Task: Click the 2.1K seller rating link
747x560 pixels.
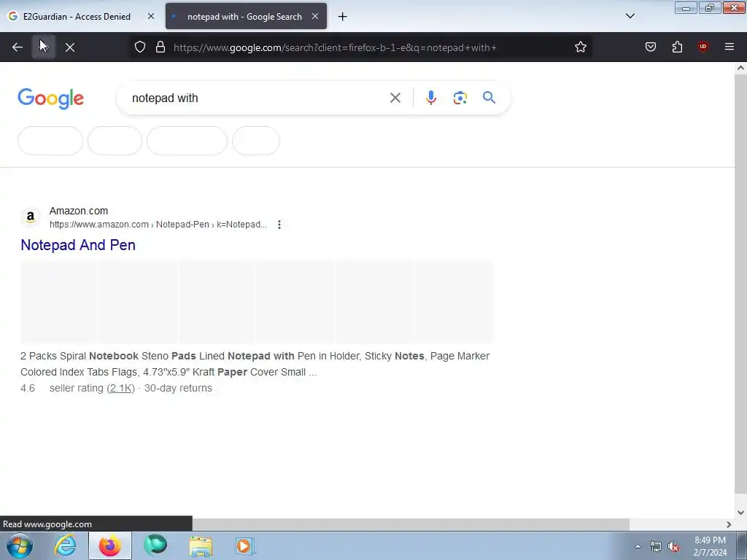Action: 121,388
